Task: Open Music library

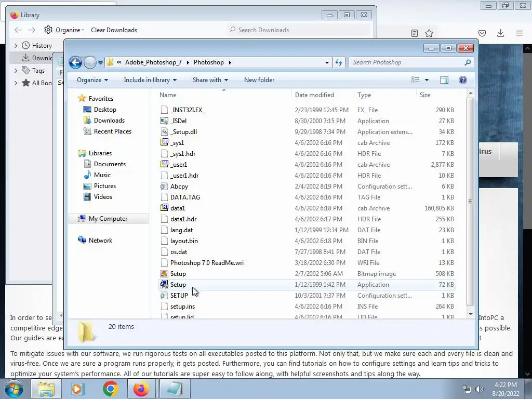Action: 102,175
